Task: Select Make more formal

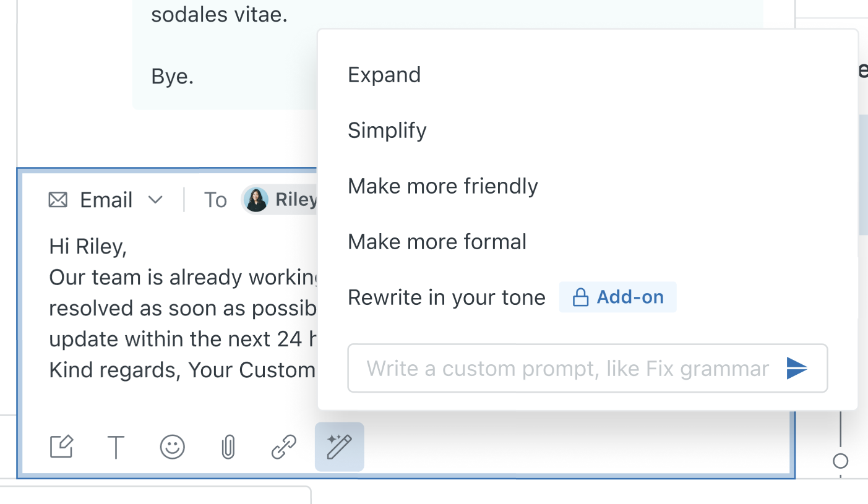Action: [437, 242]
